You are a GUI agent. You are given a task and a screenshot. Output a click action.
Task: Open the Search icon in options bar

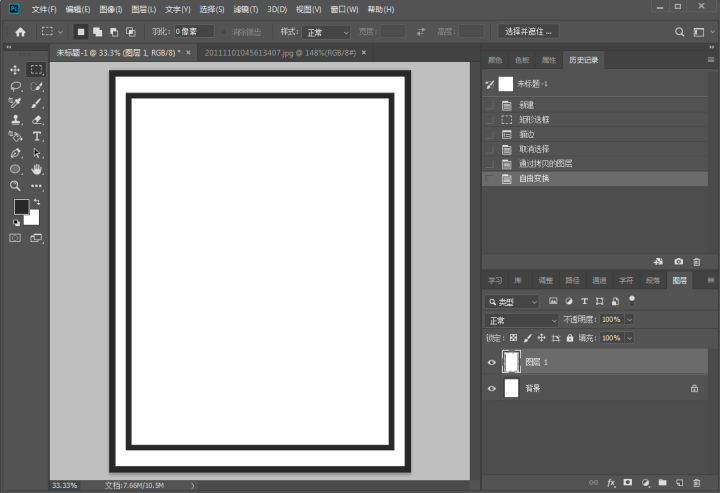tap(679, 32)
